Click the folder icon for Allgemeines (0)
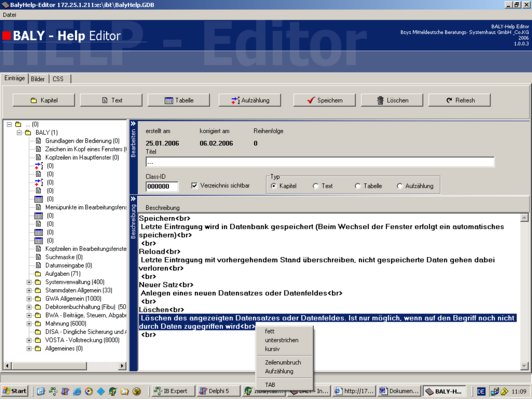This screenshot has width=532, height=399. [38, 348]
